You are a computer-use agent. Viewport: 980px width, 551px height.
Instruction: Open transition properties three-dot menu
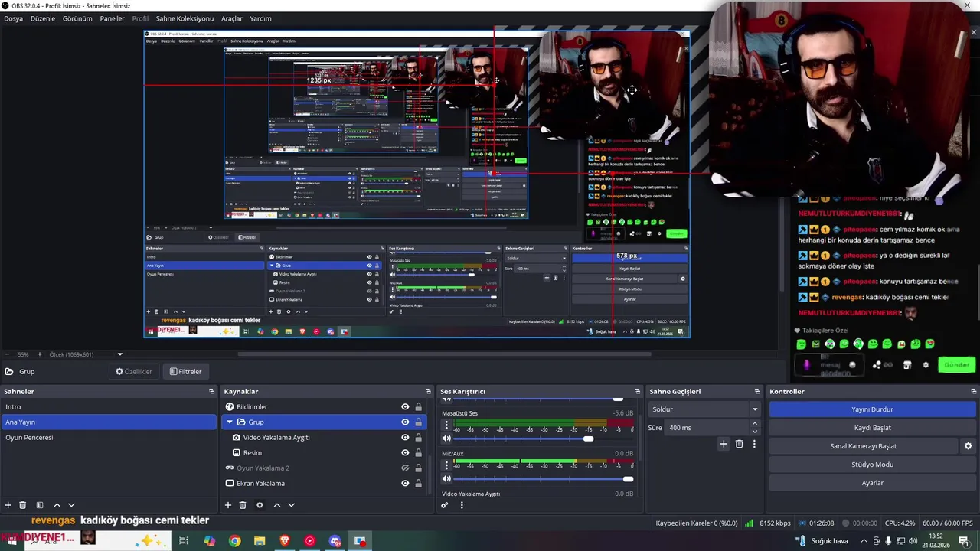tap(754, 444)
